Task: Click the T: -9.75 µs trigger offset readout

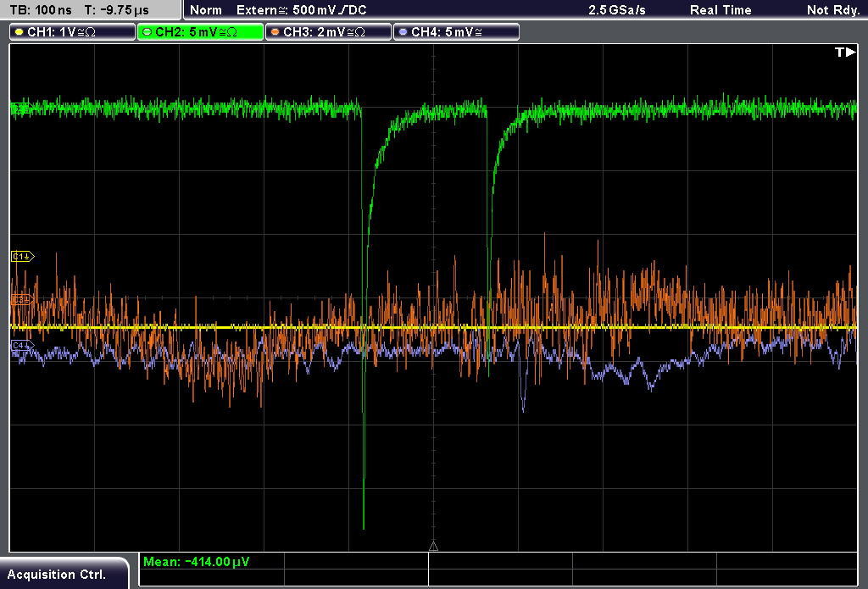Action: pyautogui.click(x=116, y=10)
